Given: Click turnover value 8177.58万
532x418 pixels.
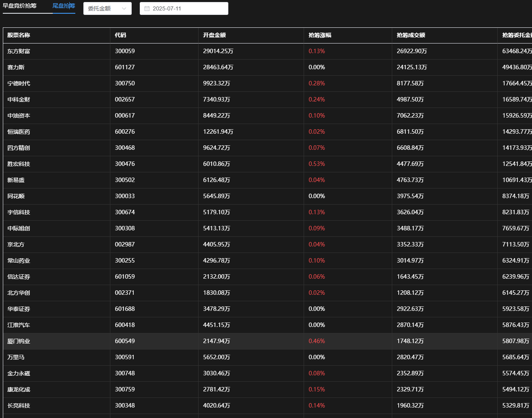Looking at the screenshot, I should pyautogui.click(x=410, y=83).
